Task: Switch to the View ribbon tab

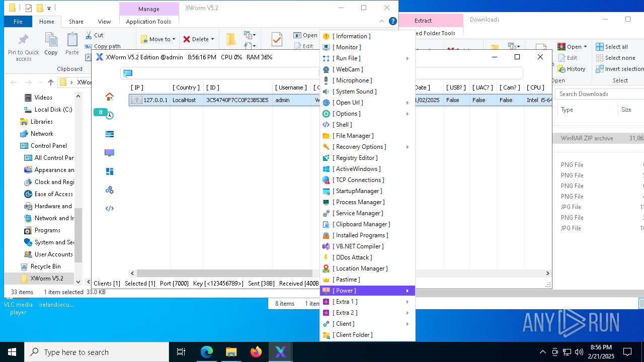Action: tap(104, 22)
